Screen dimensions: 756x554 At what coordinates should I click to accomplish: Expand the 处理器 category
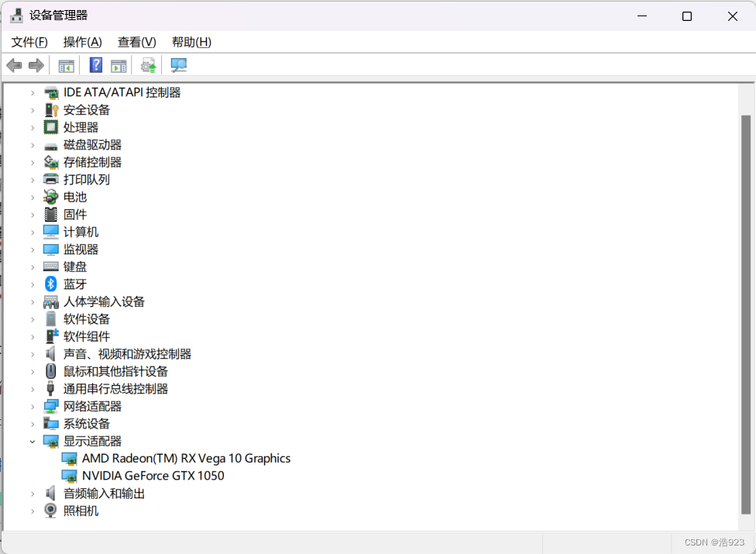pyautogui.click(x=31, y=127)
